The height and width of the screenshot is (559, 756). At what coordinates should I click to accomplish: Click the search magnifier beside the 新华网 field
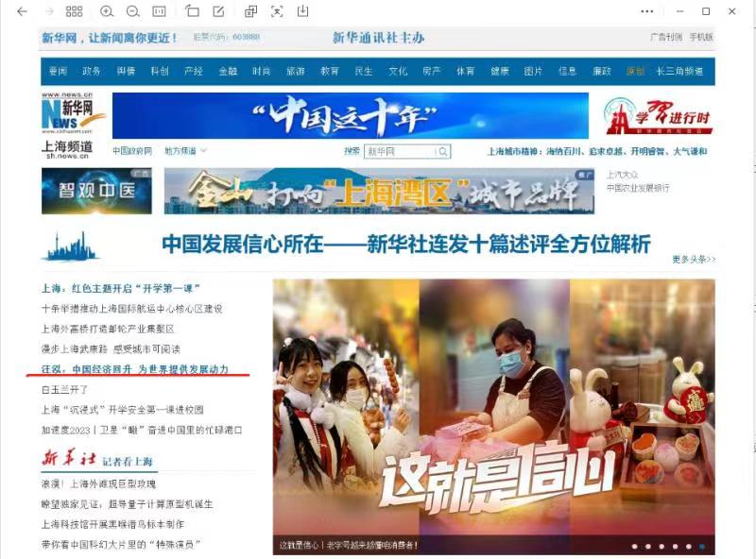pyautogui.click(x=442, y=151)
